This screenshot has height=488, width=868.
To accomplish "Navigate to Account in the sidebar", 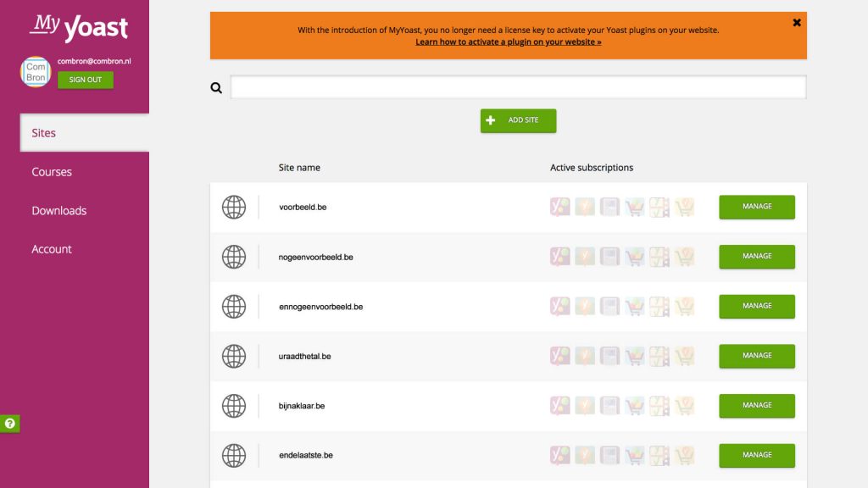I will point(52,250).
